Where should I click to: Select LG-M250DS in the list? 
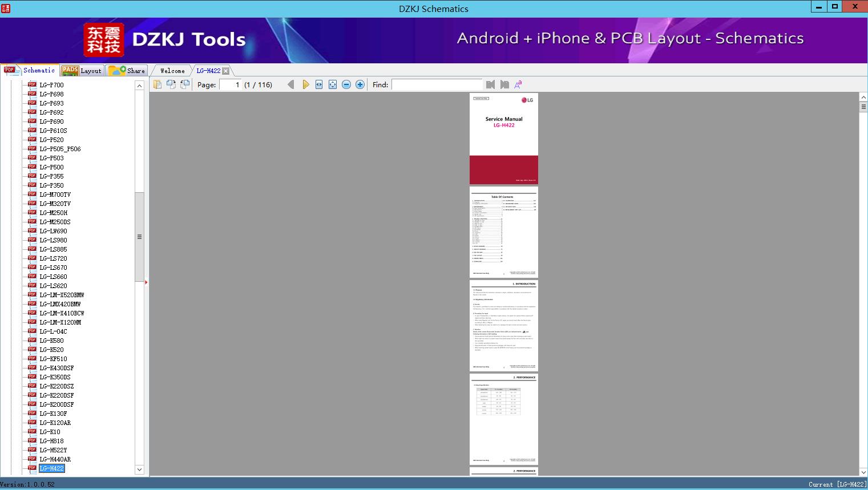[x=55, y=222]
